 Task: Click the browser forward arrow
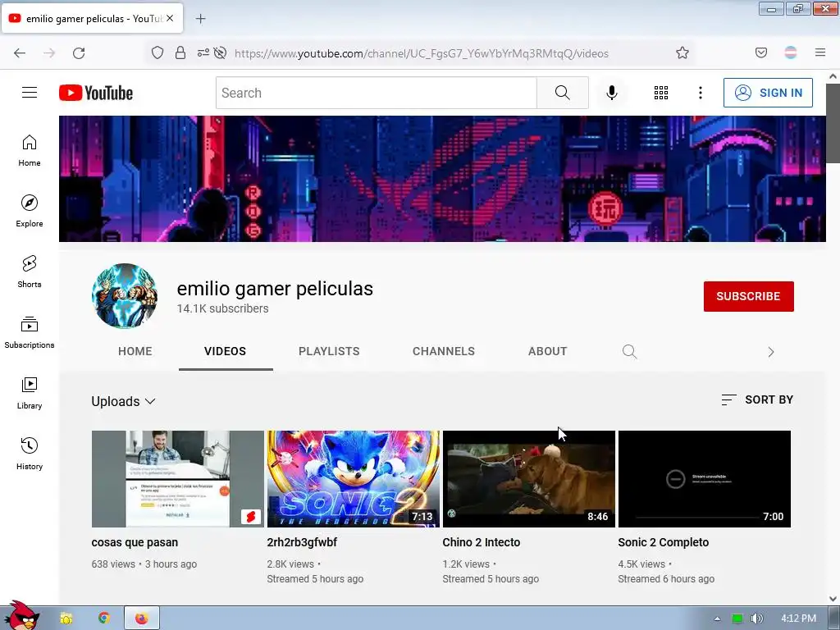(x=49, y=53)
